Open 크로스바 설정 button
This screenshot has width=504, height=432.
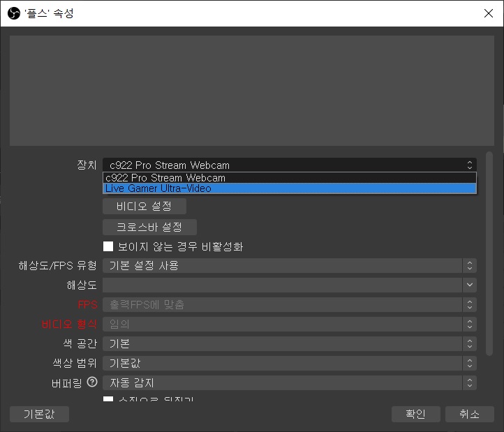click(x=149, y=227)
